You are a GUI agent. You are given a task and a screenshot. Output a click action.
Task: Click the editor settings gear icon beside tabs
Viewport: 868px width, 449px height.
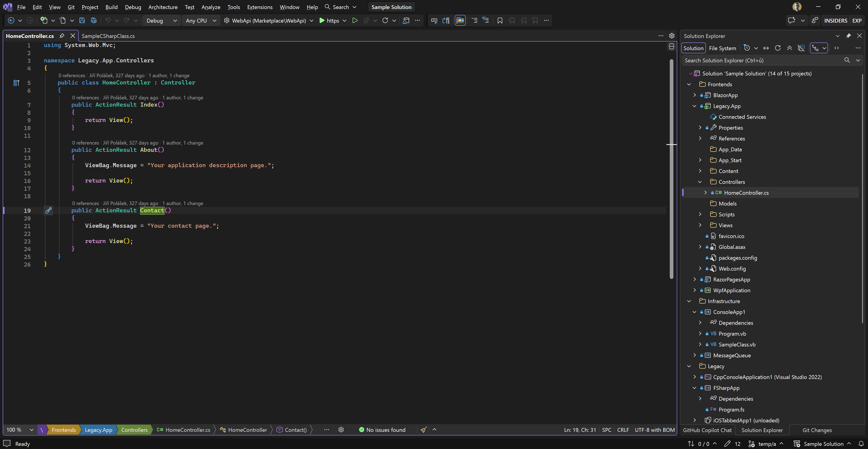point(672,36)
